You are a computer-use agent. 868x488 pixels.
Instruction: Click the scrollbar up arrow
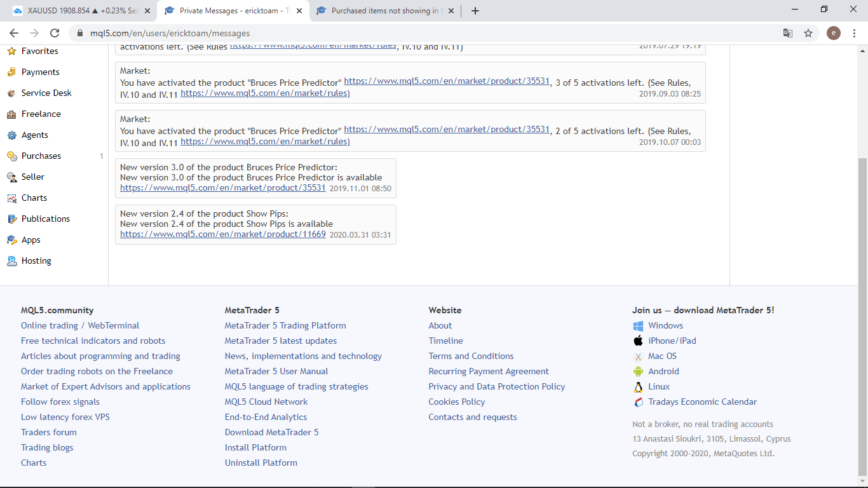[862, 50]
